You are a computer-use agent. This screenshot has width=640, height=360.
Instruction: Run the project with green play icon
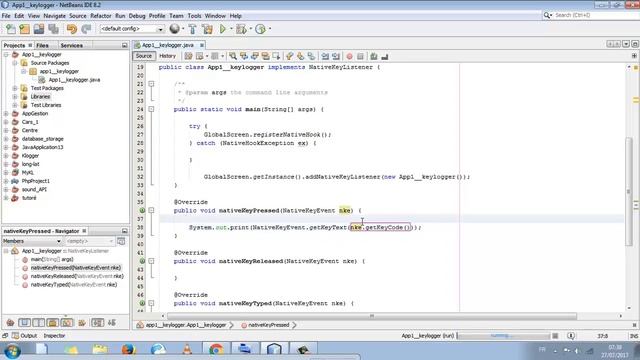(x=223, y=29)
